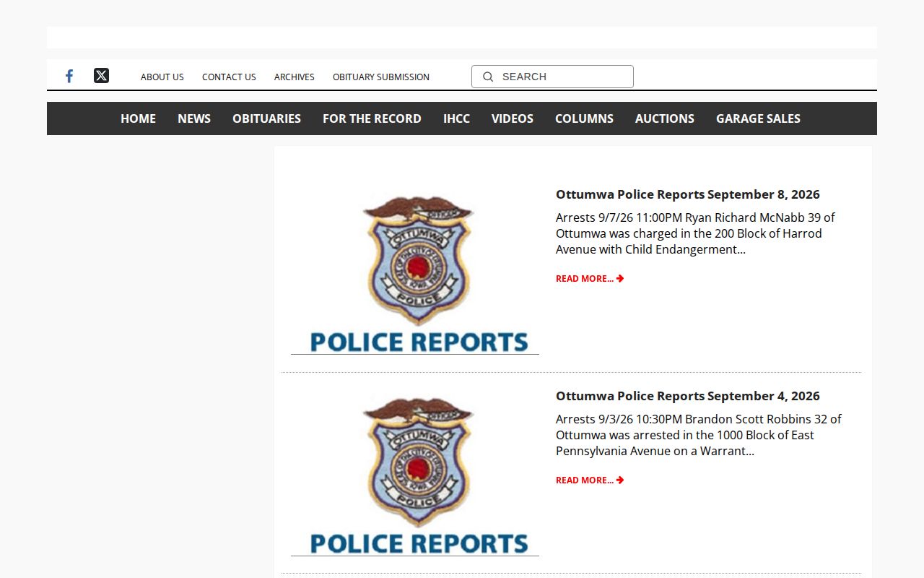
Task: Go to the Auctions section
Action: pos(665,118)
